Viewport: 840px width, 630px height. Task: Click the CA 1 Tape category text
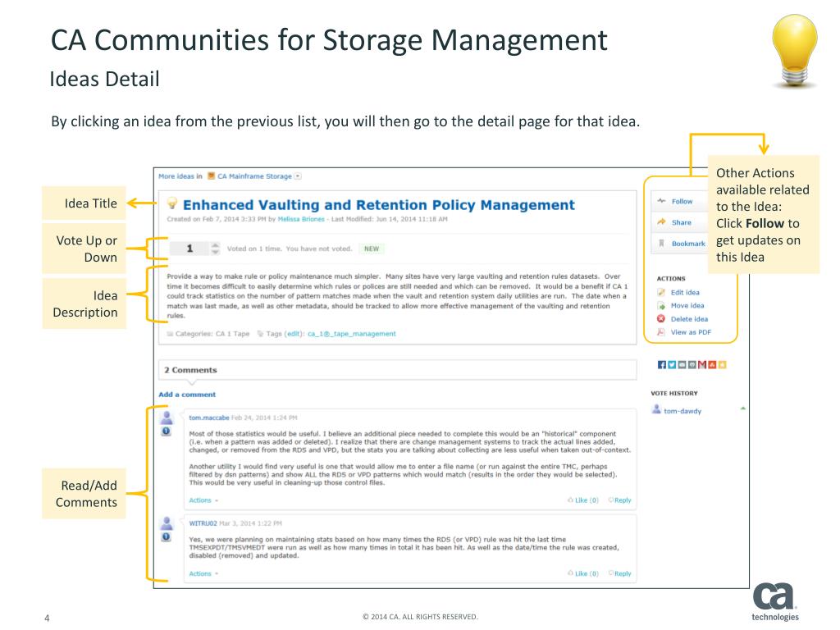(x=232, y=333)
